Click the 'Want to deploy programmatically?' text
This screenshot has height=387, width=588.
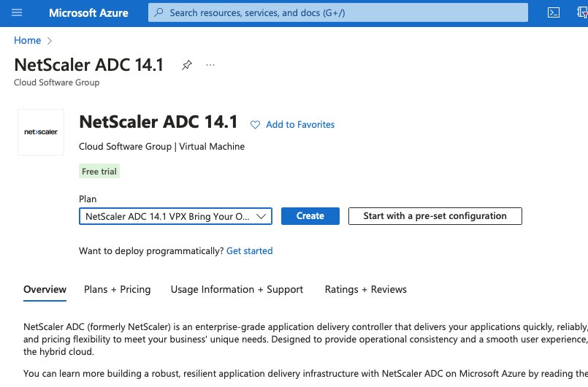click(151, 251)
